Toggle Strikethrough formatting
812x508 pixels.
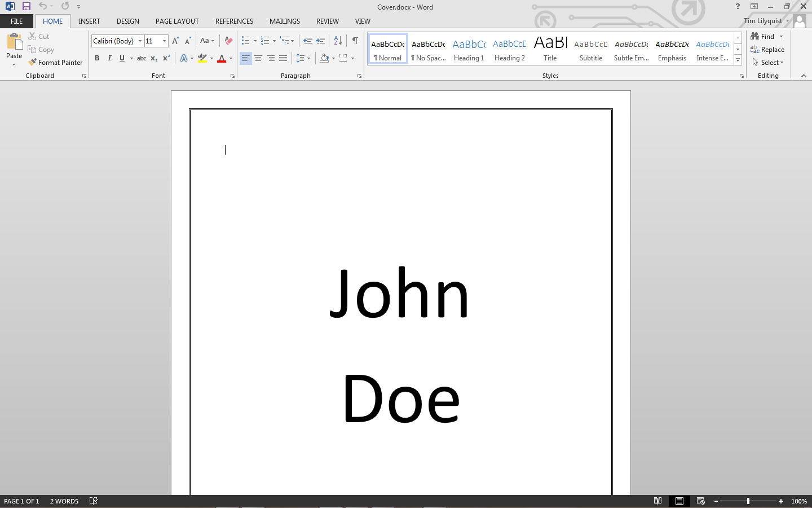pos(142,58)
